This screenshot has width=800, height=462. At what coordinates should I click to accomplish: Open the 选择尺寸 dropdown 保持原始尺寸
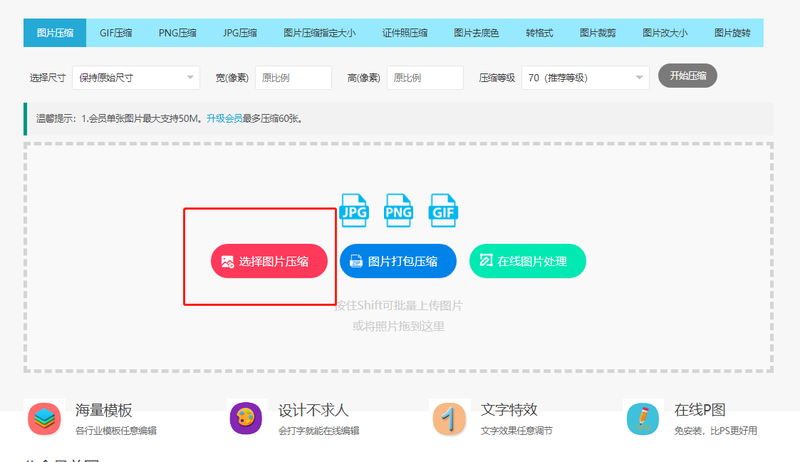coord(136,78)
